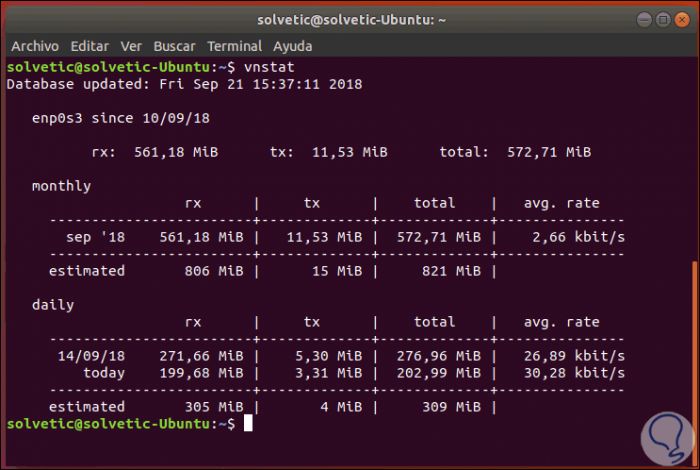
Task: Click monthly estimated tx 15 MiB
Action: pos(337,270)
